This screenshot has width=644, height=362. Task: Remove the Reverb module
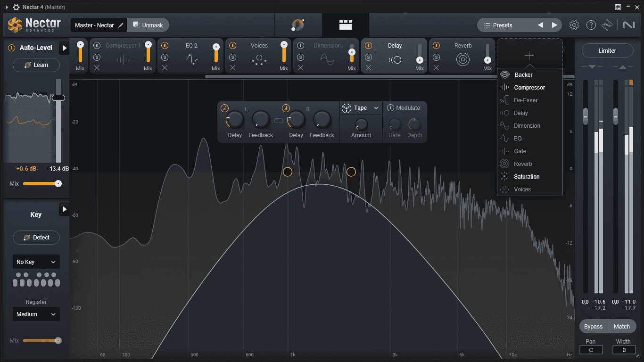point(436,68)
